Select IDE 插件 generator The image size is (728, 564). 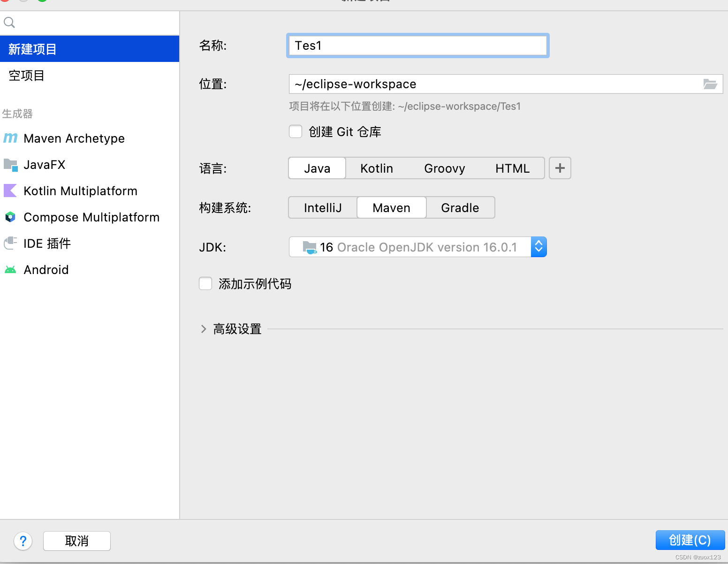90,243
